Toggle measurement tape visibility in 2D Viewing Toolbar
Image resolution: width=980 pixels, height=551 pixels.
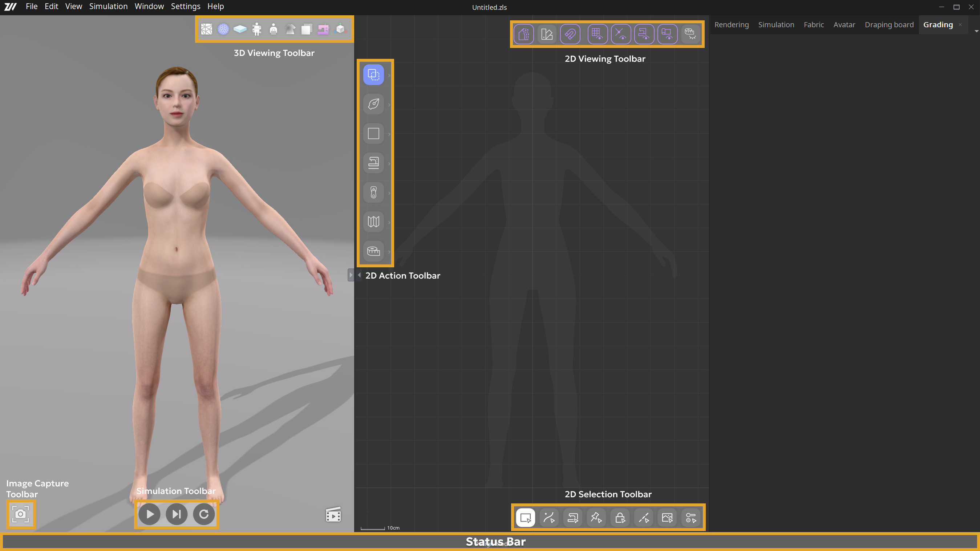pos(690,34)
